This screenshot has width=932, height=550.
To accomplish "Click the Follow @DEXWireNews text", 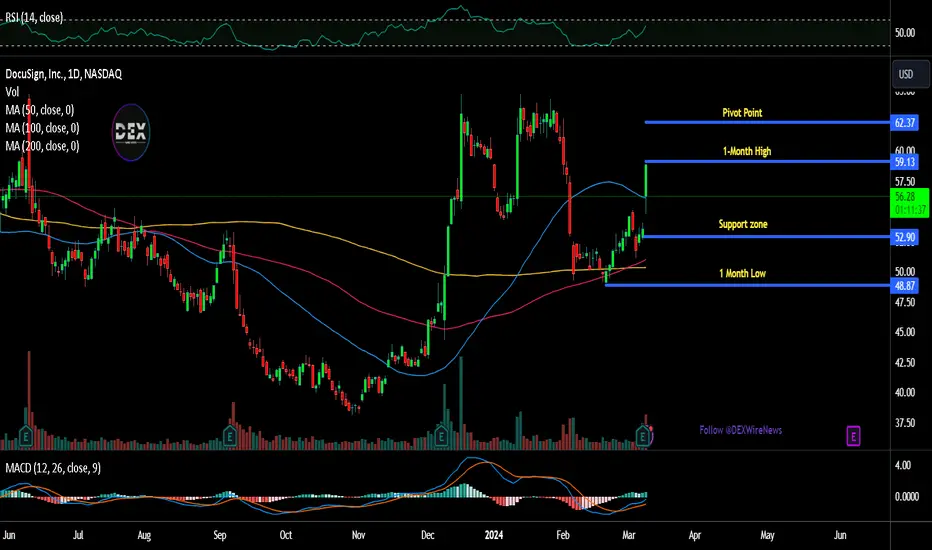I will [741, 430].
